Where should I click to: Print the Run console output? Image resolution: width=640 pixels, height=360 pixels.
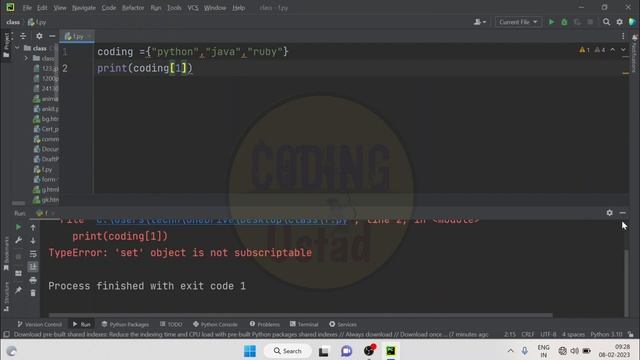pos(33,280)
